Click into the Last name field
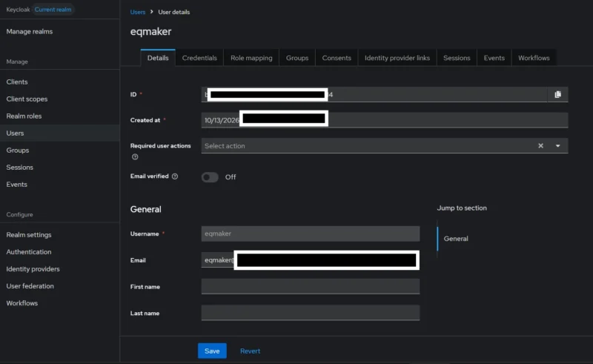 tap(311, 313)
